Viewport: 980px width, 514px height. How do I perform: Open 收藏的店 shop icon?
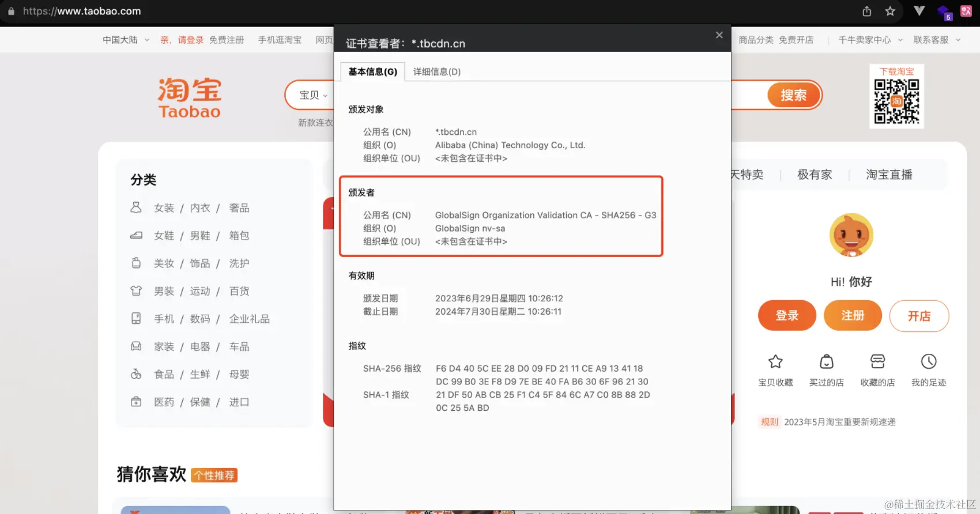tap(877, 362)
